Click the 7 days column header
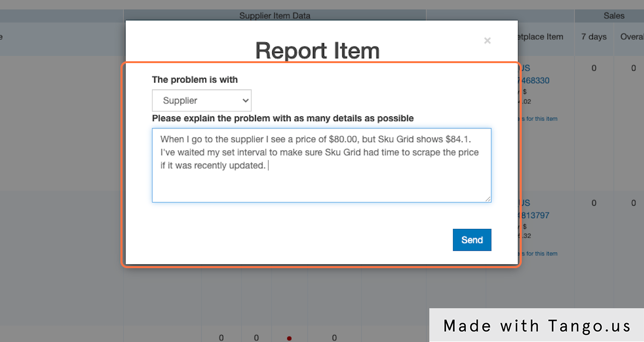Image resolution: width=644 pixels, height=342 pixels. pos(594,36)
